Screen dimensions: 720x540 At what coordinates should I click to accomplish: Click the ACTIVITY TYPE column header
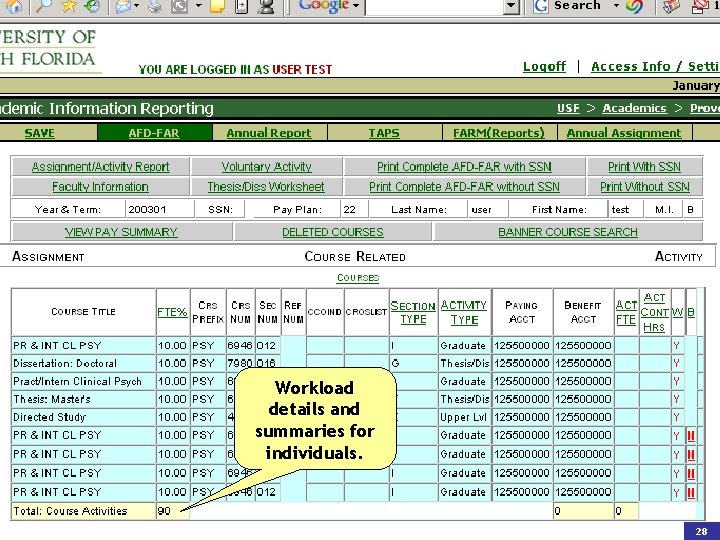tap(464, 312)
